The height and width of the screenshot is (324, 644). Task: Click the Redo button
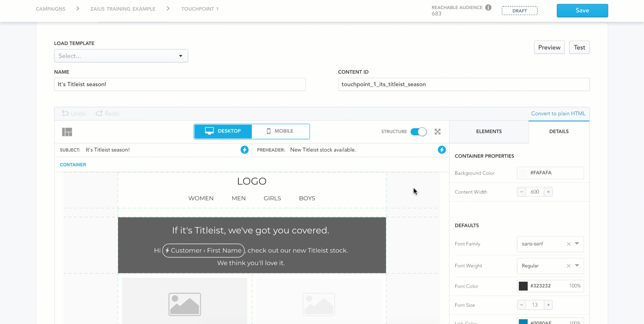(107, 114)
